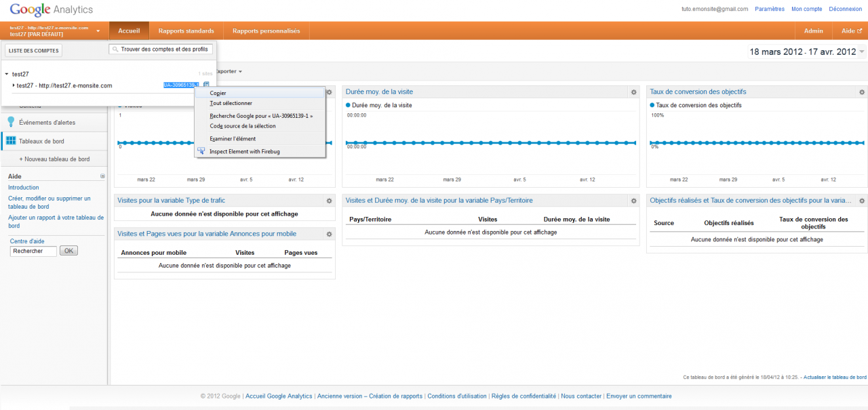Open gear menu of Durée moy. de la visite widget
This screenshot has height=410, width=868.
[633, 92]
